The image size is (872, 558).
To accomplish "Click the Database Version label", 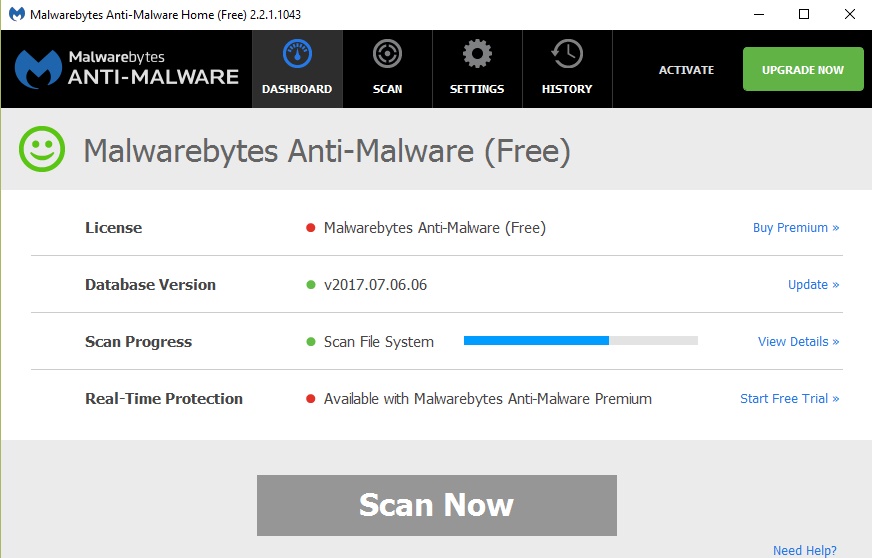I will tap(150, 285).
